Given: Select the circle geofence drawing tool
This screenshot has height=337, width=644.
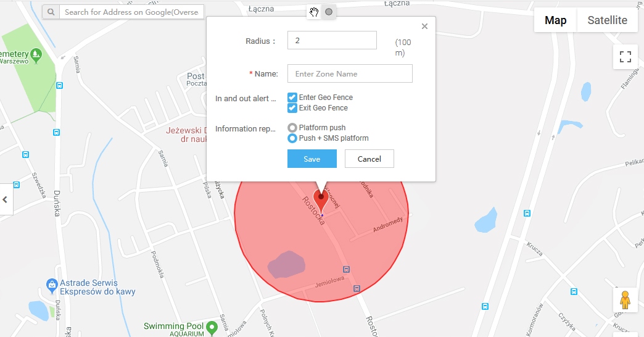Looking at the screenshot, I should pyautogui.click(x=329, y=12).
